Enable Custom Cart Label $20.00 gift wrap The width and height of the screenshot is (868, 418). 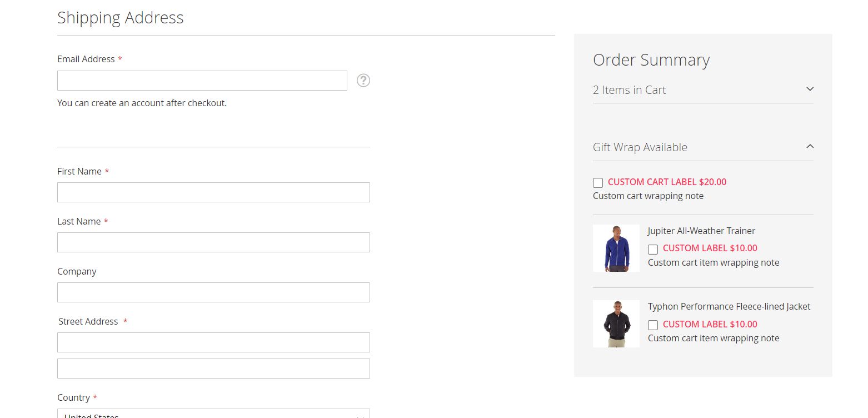tap(598, 183)
